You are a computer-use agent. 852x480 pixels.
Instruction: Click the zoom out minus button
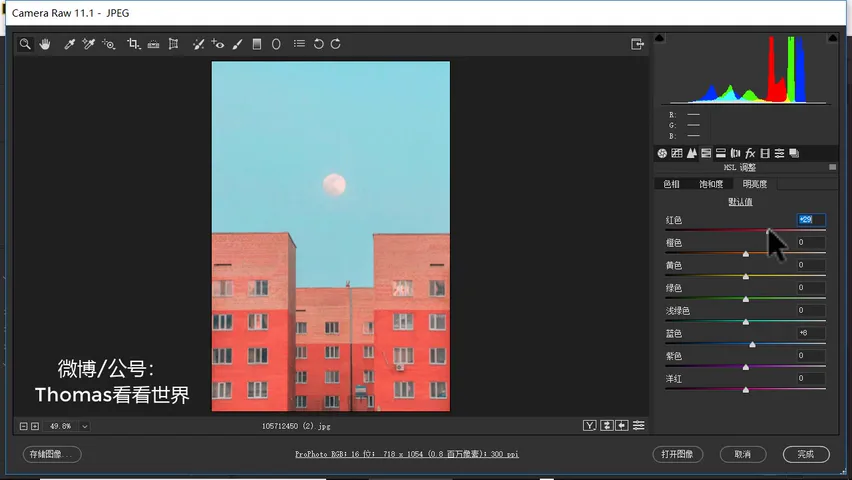pos(23,426)
